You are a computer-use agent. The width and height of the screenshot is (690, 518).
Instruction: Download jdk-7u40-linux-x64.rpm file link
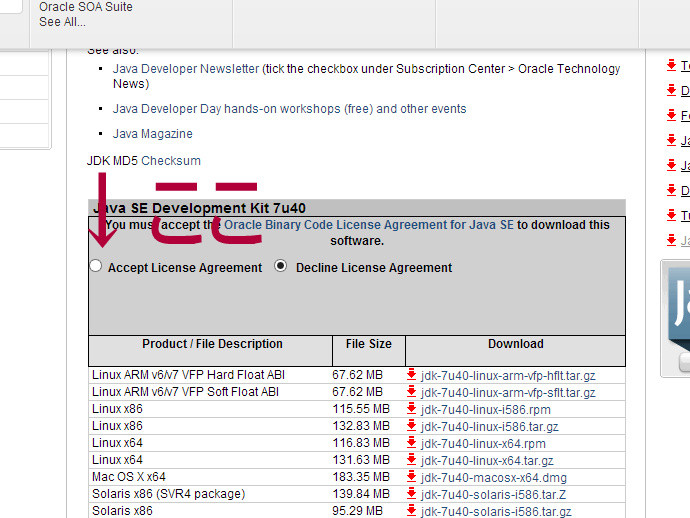pos(483,444)
